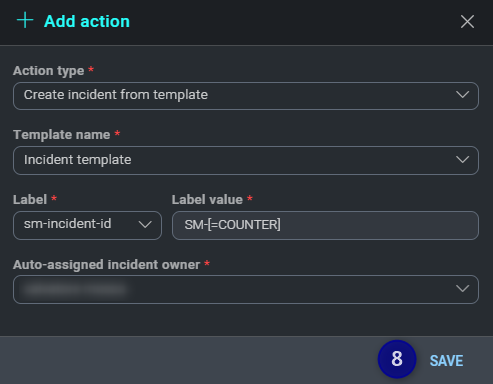This screenshot has width=493, height=384.
Task: Click the Label caption above sm-incident-id
Action: coord(30,200)
